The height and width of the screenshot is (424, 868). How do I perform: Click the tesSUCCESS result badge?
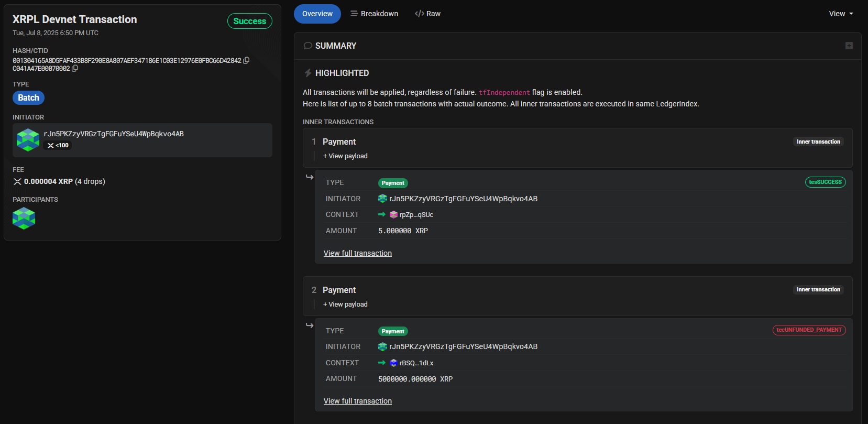point(825,182)
